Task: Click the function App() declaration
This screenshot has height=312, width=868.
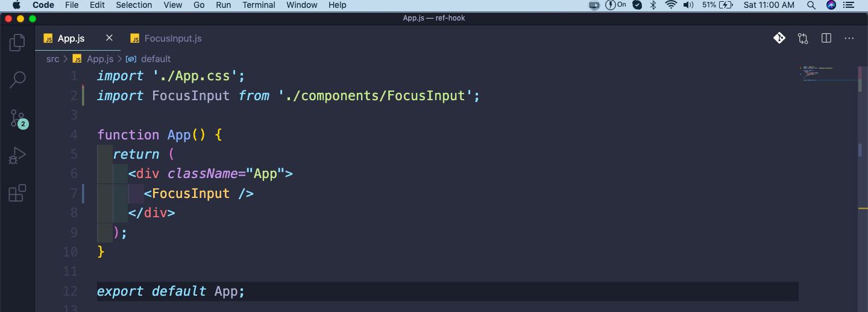Action: click(x=160, y=135)
